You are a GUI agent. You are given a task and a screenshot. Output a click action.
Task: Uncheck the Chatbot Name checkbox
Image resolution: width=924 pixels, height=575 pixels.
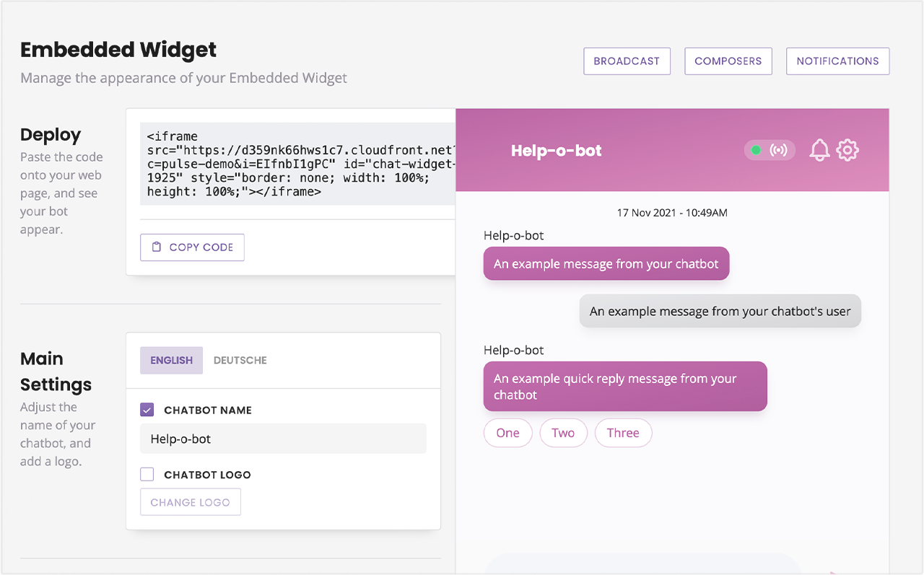[147, 409]
